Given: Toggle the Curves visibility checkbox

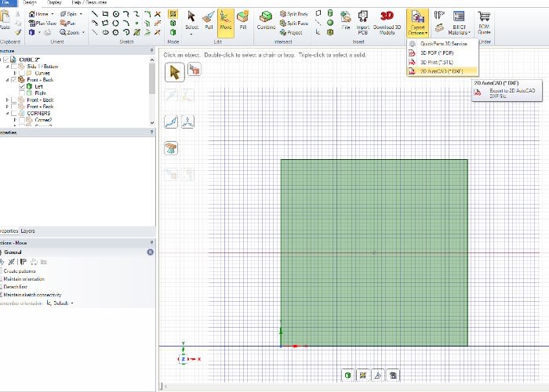Looking at the screenshot, I should (x=22, y=73).
